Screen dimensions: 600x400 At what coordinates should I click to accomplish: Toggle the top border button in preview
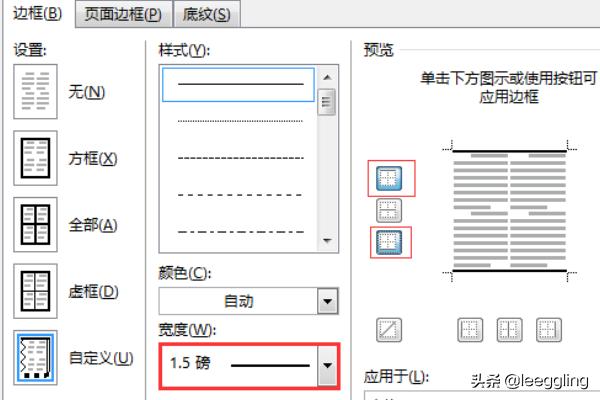389,178
